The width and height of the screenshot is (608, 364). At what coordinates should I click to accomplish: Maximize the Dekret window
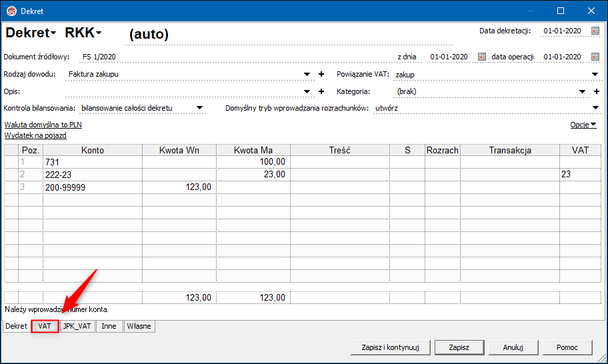point(560,11)
